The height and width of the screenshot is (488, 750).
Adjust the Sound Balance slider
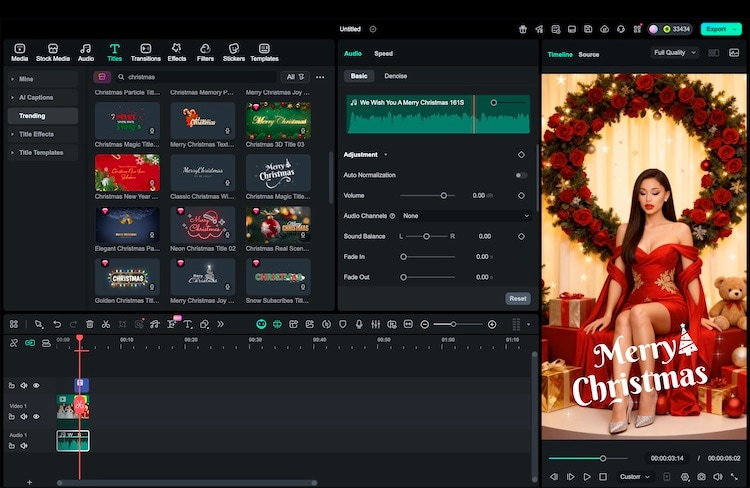coord(426,236)
